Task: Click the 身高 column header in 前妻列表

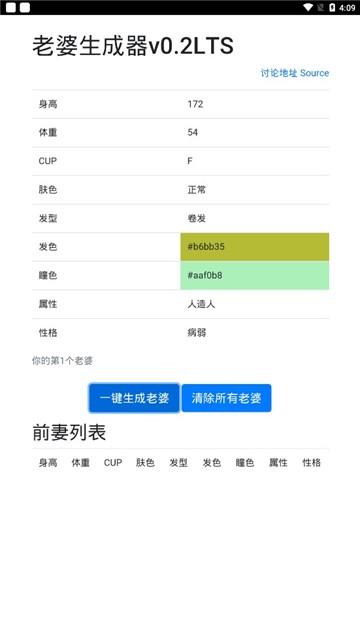Action: tap(48, 462)
